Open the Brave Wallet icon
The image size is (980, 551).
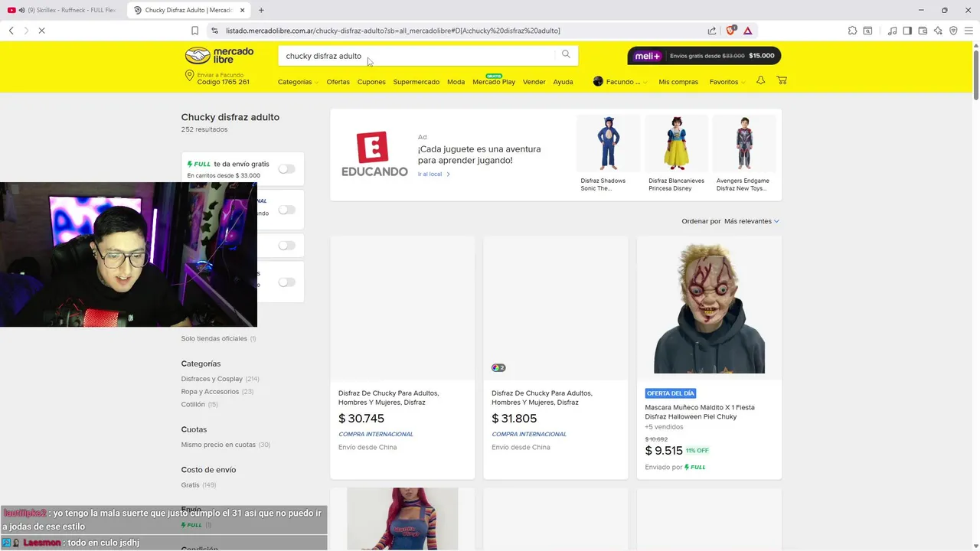923,31
